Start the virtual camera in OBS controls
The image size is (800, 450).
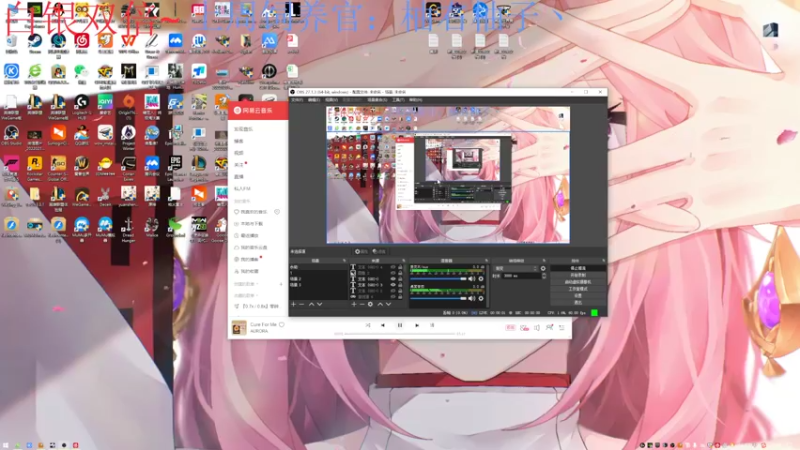pyautogui.click(x=578, y=282)
